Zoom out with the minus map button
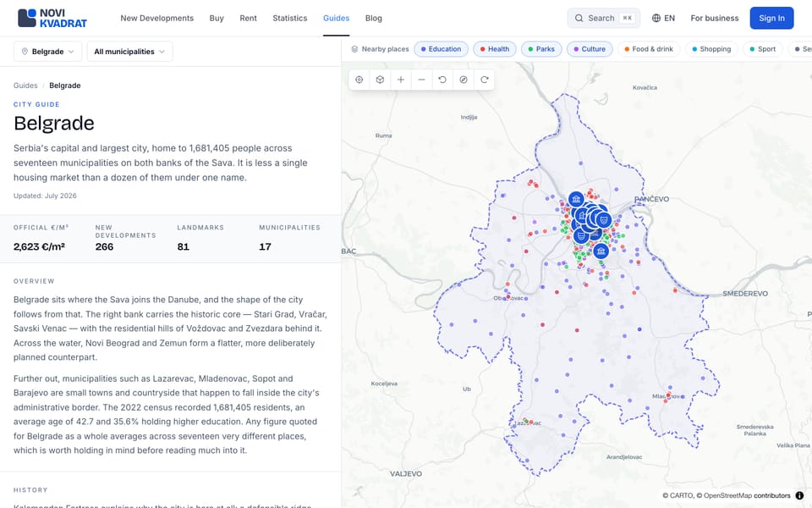This screenshot has width=812, height=508. click(421, 80)
